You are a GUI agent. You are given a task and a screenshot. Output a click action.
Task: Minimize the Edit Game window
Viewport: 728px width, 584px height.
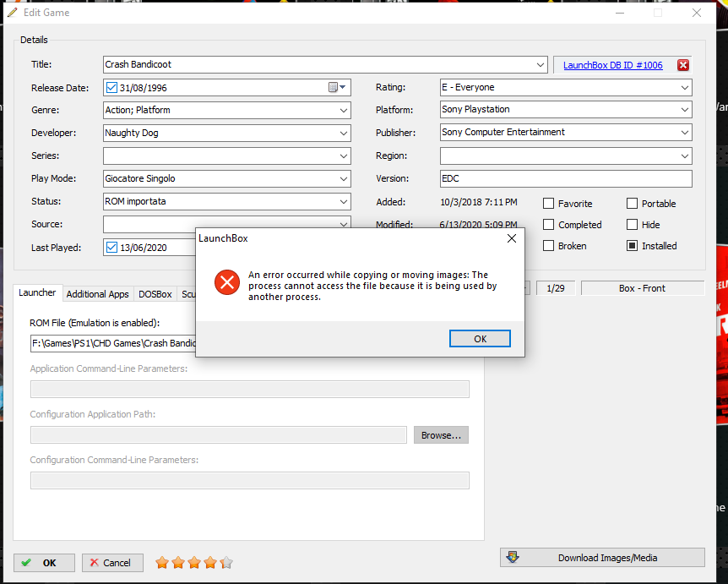(x=619, y=13)
